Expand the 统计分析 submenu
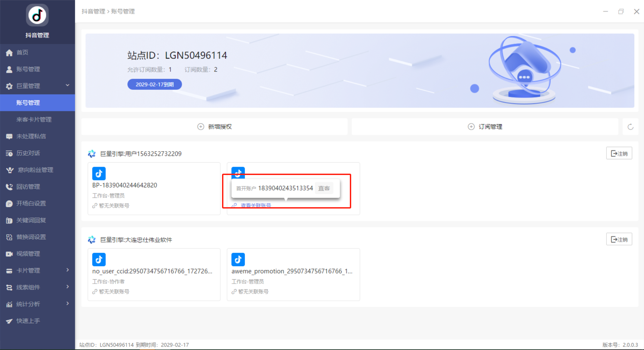The image size is (644, 350). [67, 304]
